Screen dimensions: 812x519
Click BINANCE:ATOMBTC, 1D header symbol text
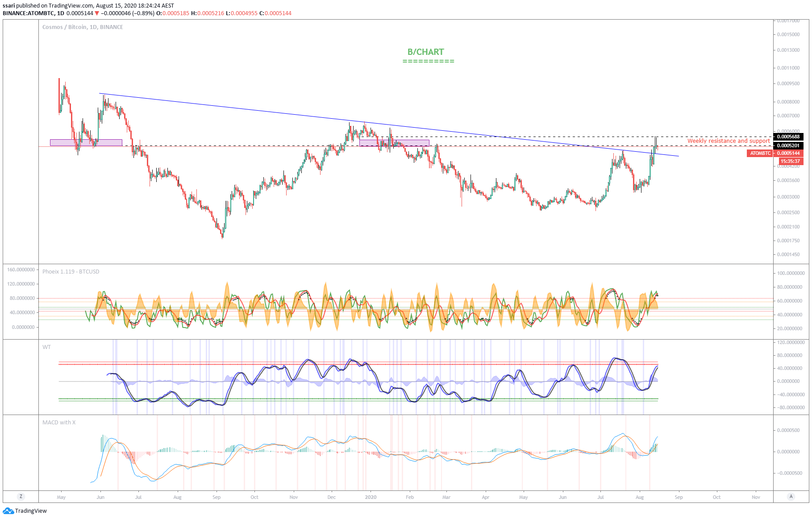(x=33, y=13)
